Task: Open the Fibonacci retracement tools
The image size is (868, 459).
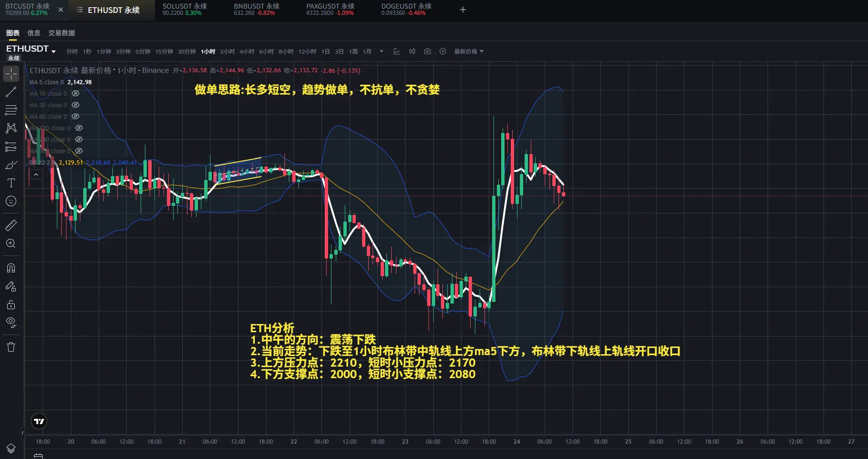Action: point(11,110)
